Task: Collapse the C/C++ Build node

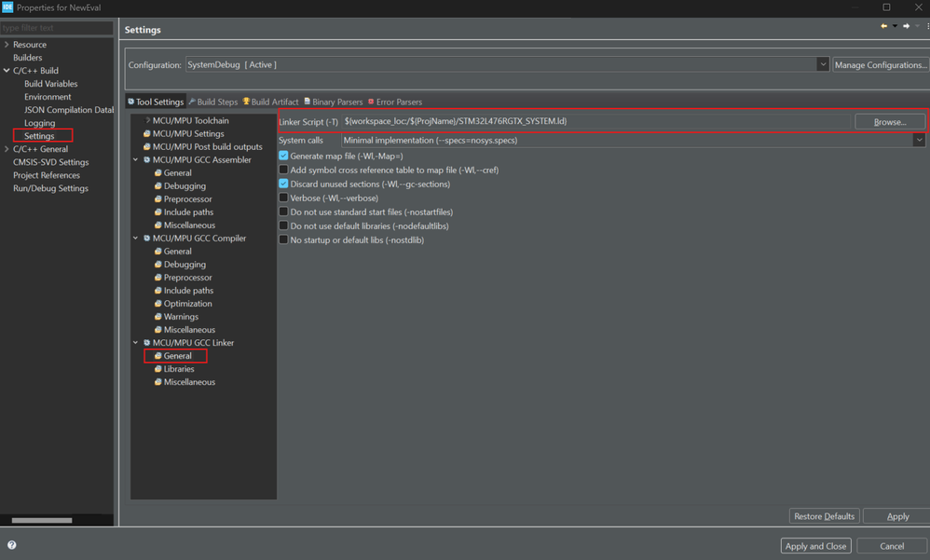Action: (x=7, y=71)
